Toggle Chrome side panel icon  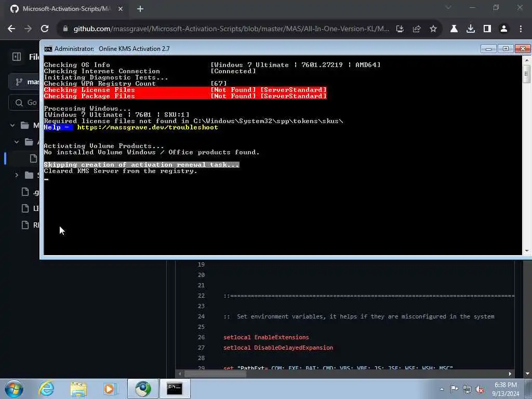[487, 29]
